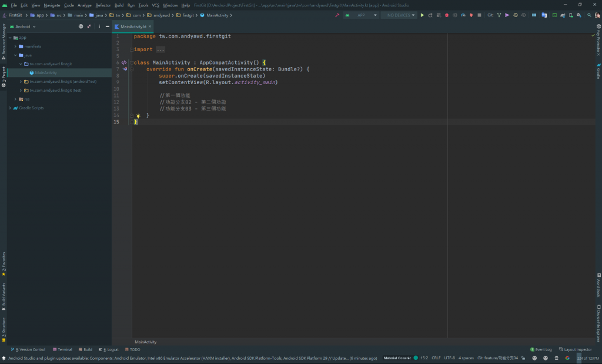The width and height of the screenshot is (602, 364).
Task: Open the VCS menu
Action: pos(155,5)
